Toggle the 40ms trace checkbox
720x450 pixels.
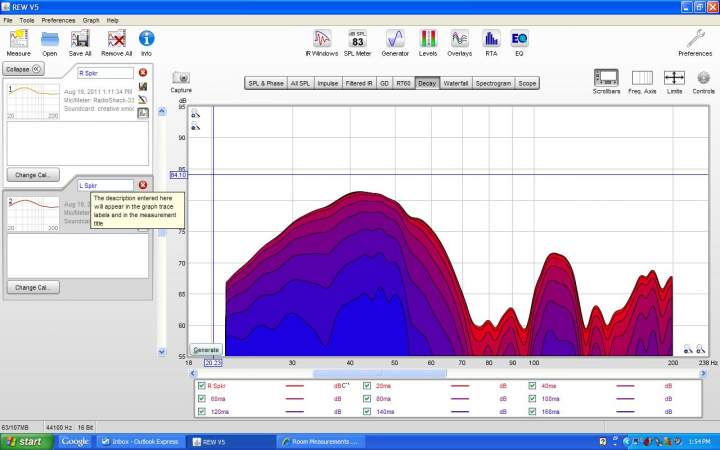(x=532, y=386)
